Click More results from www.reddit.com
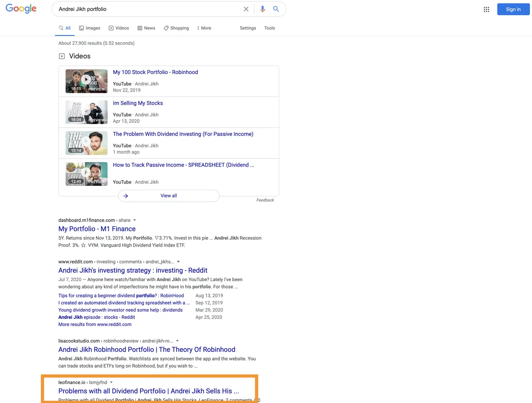This screenshot has width=532, height=403. point(95,324)
